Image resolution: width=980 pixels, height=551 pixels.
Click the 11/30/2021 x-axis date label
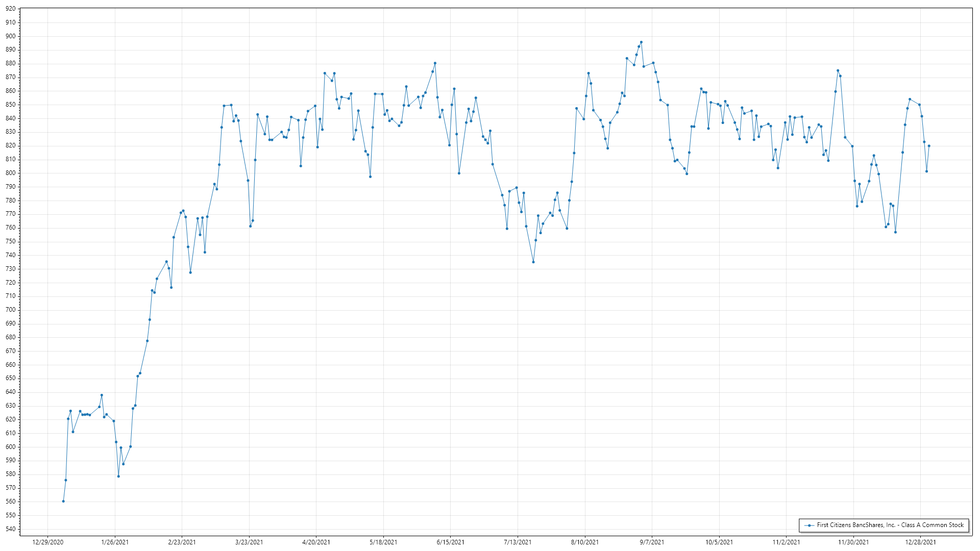pos(853,542)
